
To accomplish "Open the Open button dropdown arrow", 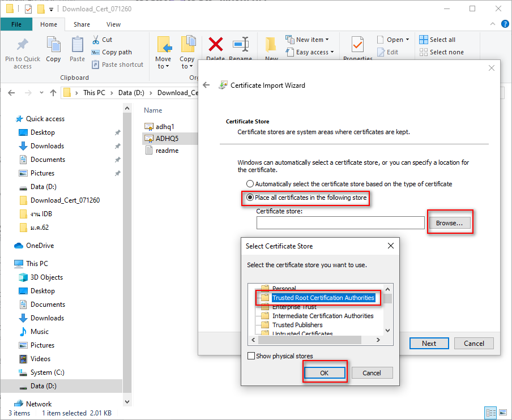I will 407,40.
